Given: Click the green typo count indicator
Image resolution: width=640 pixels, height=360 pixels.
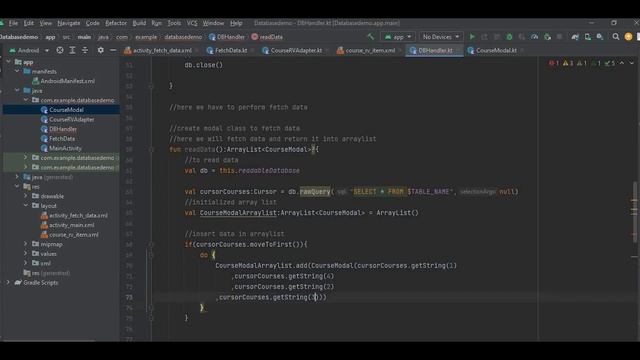Looking at the screenshot, I should click(610, 63).
